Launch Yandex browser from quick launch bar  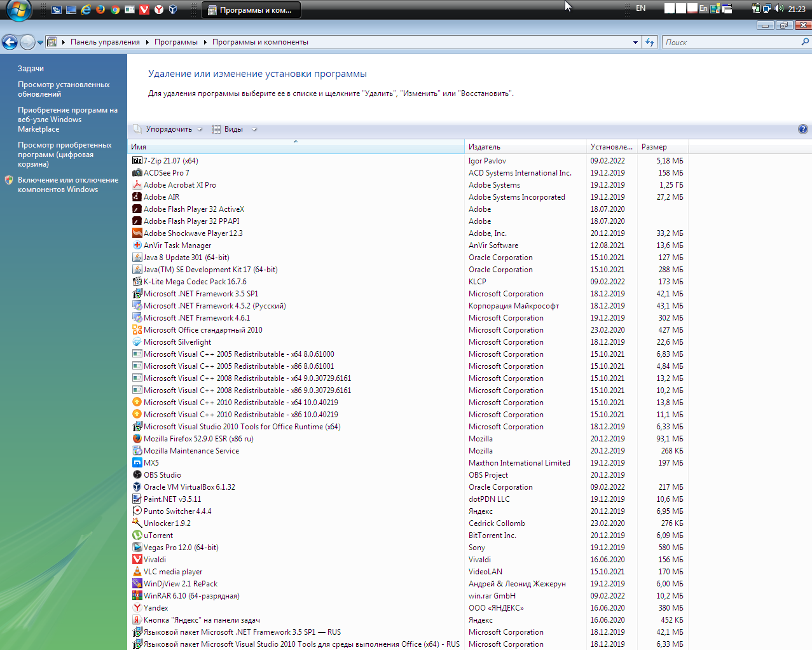(x=159, y=10)
